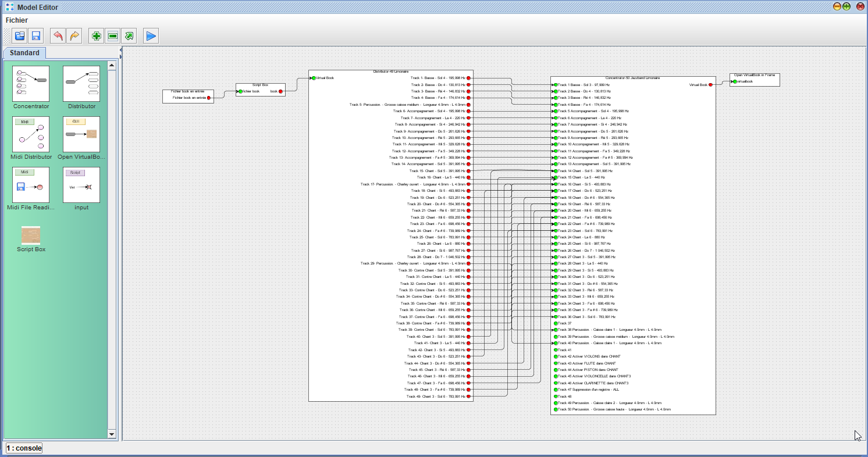
Task: Run the model with blue play button
Action: click(151, 36)
